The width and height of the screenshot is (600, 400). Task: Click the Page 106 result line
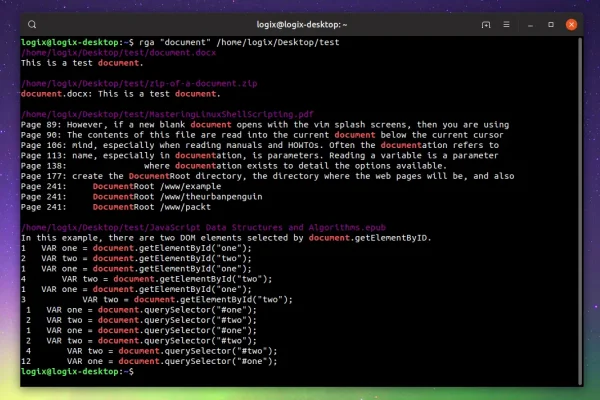tap(260, 145)
